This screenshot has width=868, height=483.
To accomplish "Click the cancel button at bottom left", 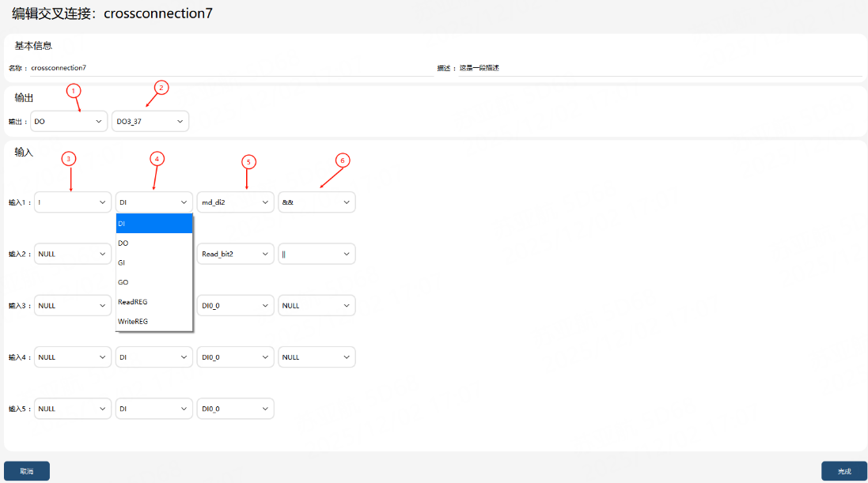I will (x=27, y=471).
